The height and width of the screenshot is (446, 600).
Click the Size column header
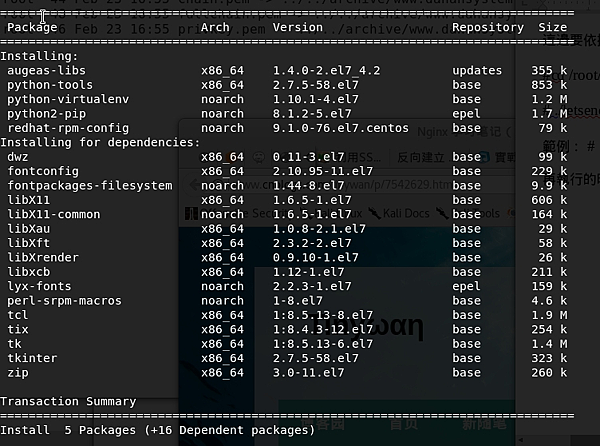pyautogui.click(x=552, y=28)
